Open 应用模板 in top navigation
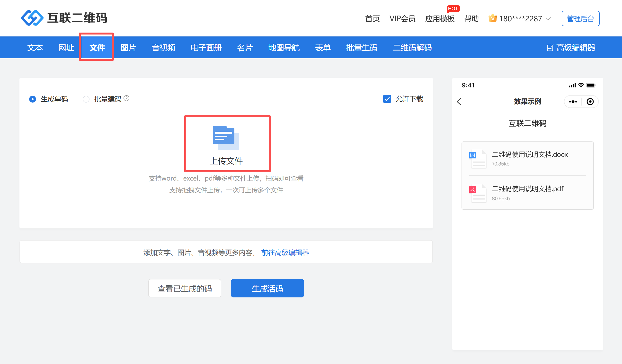622x364 pixels. 440,19
